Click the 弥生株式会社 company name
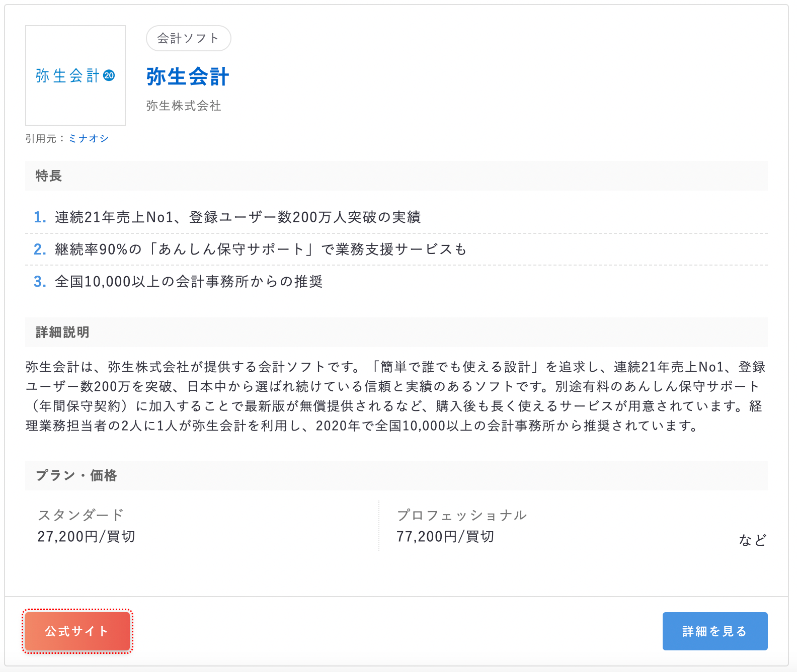This screenshot has width=797, height=672. tap(184, 106)
